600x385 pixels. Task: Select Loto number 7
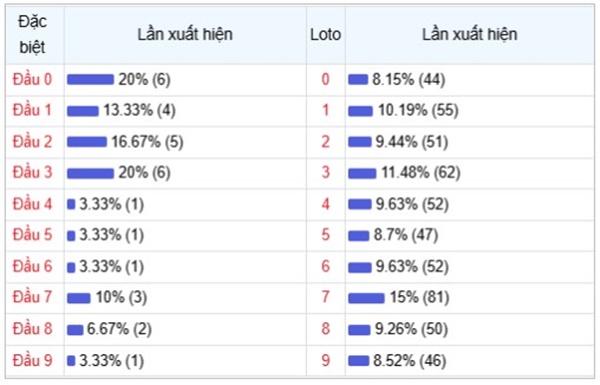pyautogui.click(x=325, y=297)
